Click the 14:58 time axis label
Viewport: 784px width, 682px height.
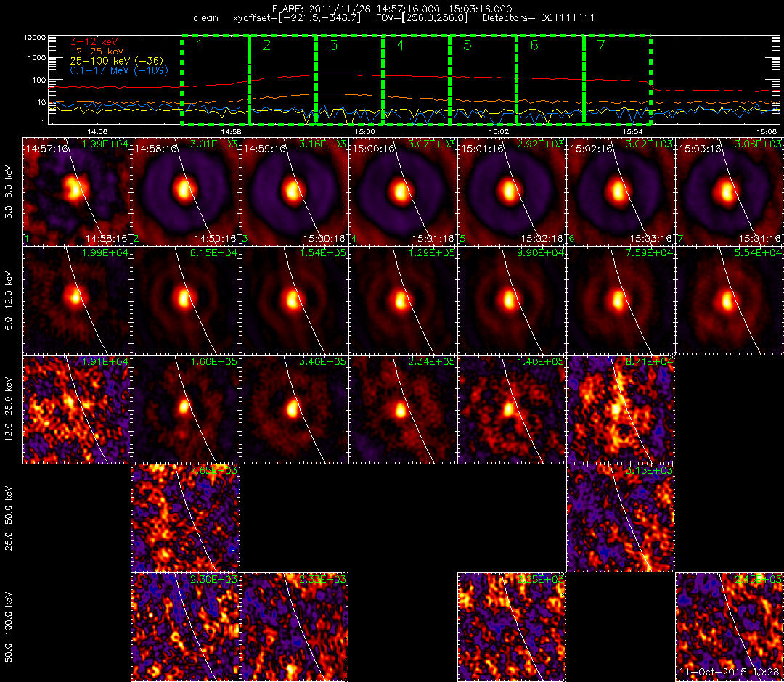231,131
